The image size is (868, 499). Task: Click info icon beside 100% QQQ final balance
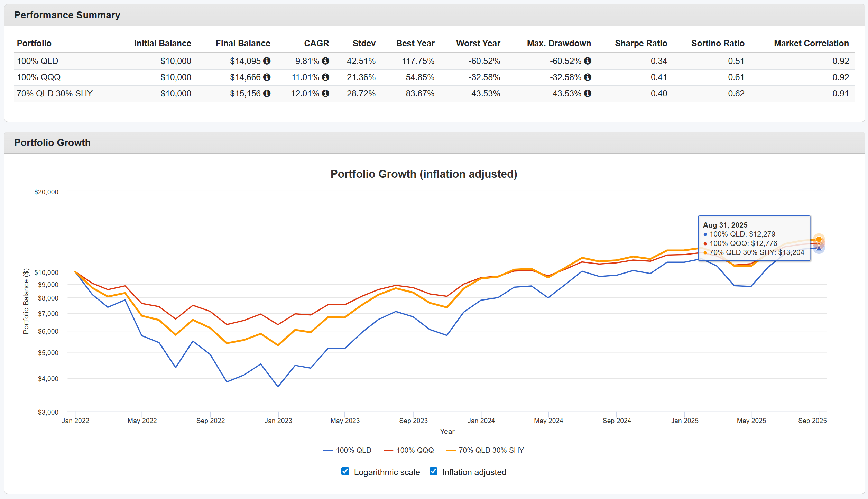267,77
